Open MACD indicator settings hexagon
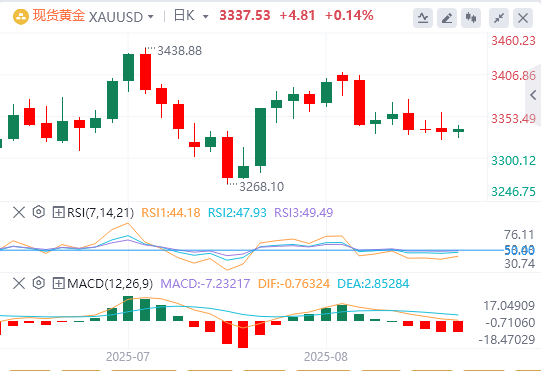 [39, 283]
